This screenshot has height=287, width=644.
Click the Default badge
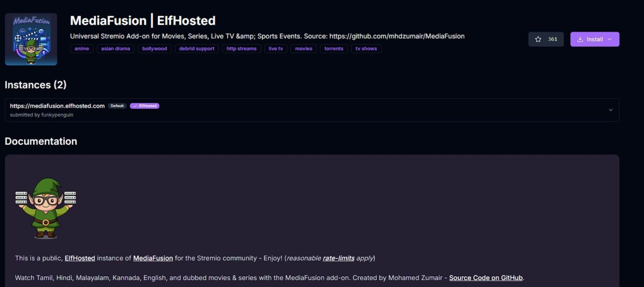point(117,106)
